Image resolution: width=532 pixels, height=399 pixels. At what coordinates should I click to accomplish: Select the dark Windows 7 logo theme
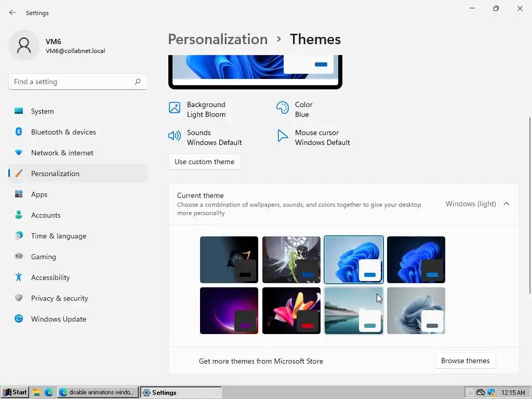(229, 260)
